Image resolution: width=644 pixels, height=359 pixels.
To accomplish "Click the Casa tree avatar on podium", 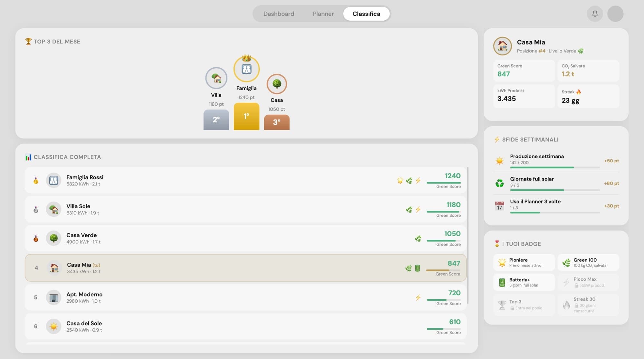I will pyautogui.click(x=277, y=84).
